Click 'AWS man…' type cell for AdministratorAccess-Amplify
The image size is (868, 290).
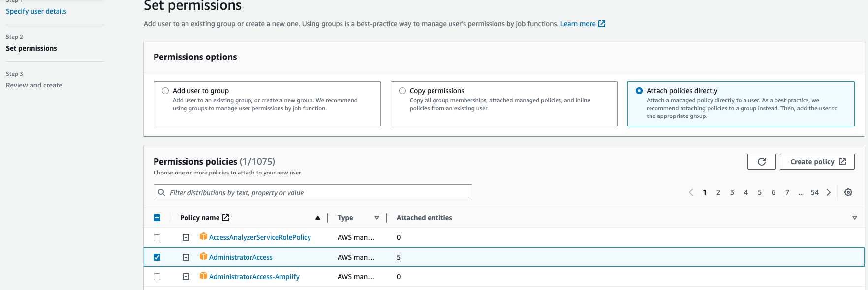pyautogui.click(x=356, y=277)
